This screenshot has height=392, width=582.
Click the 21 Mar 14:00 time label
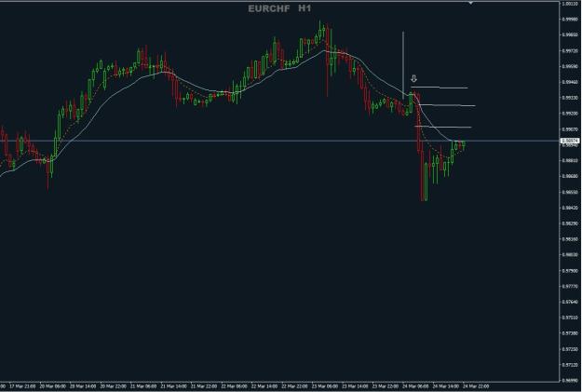point(174,386)
